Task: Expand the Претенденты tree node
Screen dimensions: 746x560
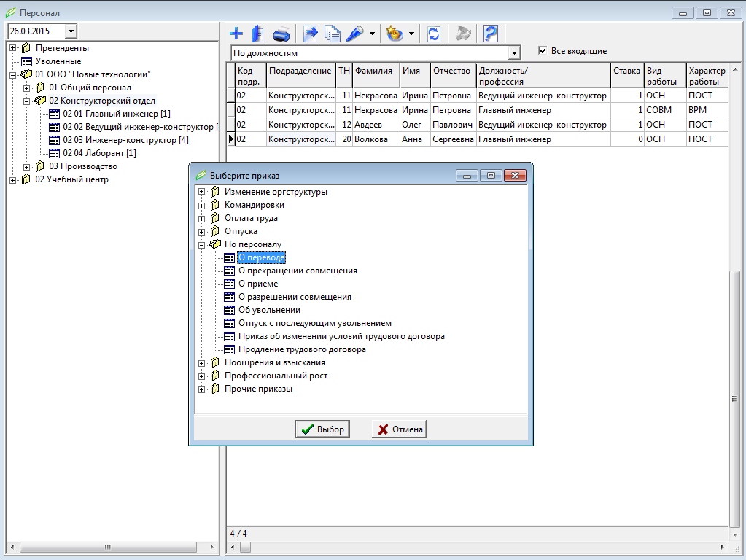Action: click(13, 48)
